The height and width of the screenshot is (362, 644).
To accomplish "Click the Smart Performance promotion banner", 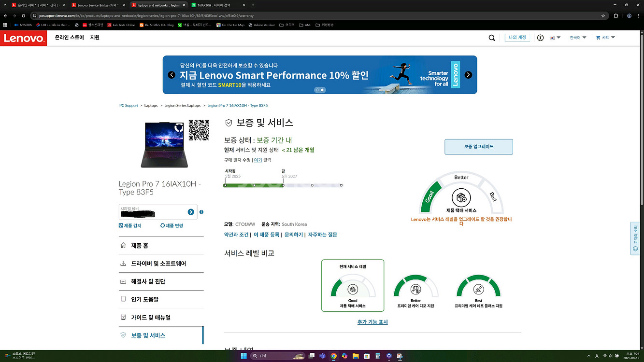I will pyautogui.click(x=320, y=75).
